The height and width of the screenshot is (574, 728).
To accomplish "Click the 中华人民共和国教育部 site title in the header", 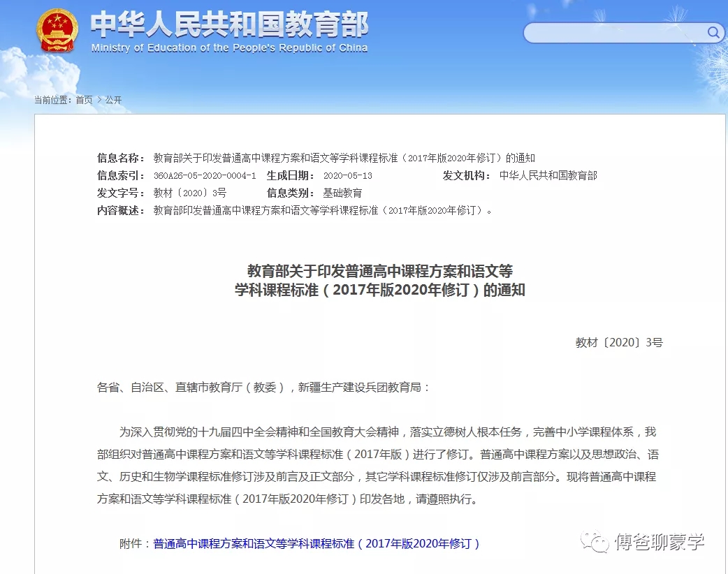I will [x=229, y=25].
